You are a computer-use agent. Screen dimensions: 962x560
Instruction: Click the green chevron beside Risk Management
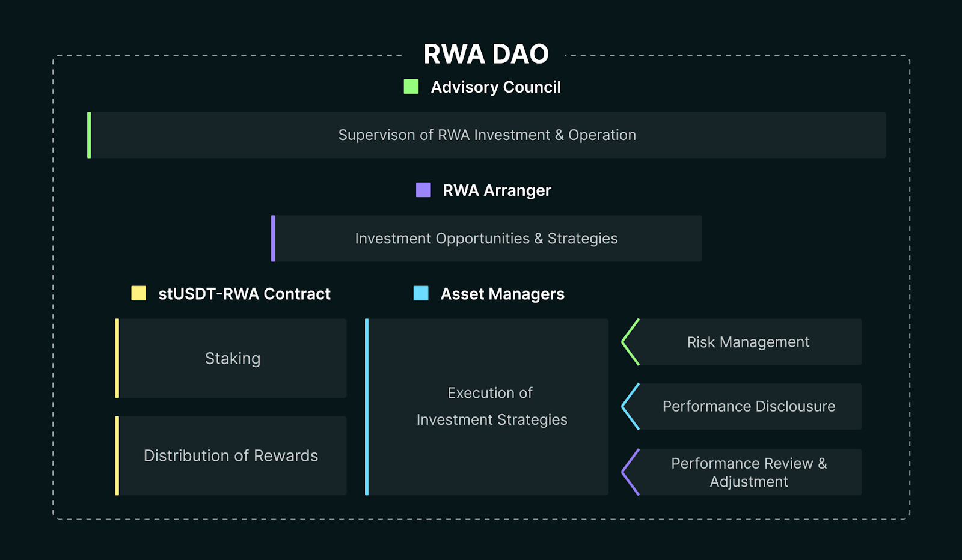pyautogui.click(x=630, y=342)
